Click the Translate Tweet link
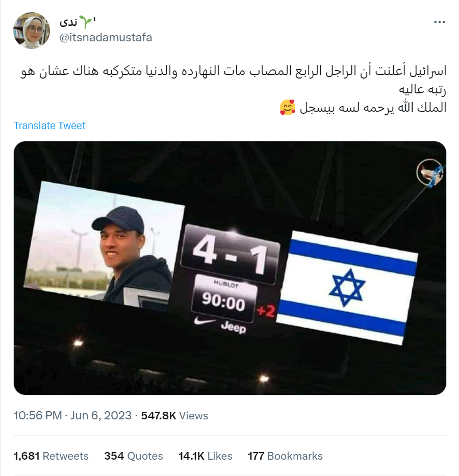 tap(49, 126)
